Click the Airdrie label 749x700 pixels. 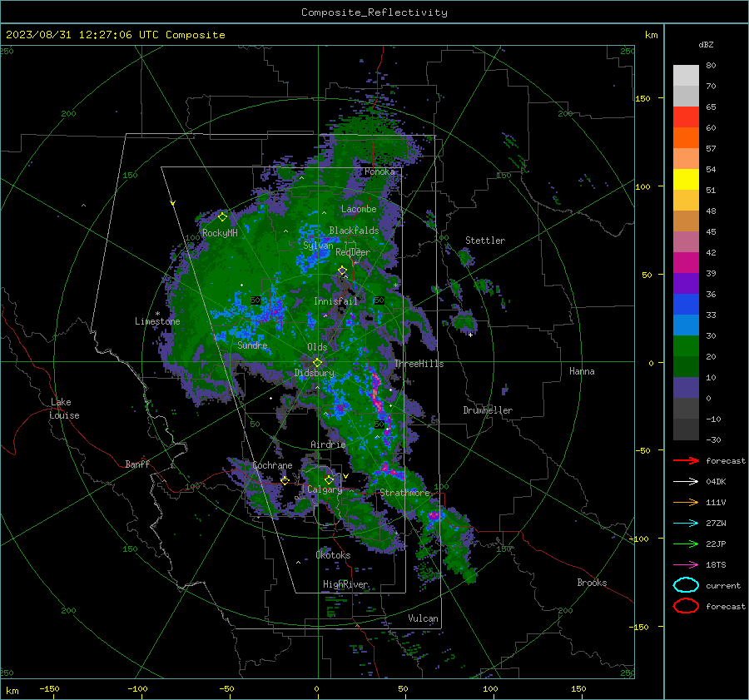pos(328,444)
